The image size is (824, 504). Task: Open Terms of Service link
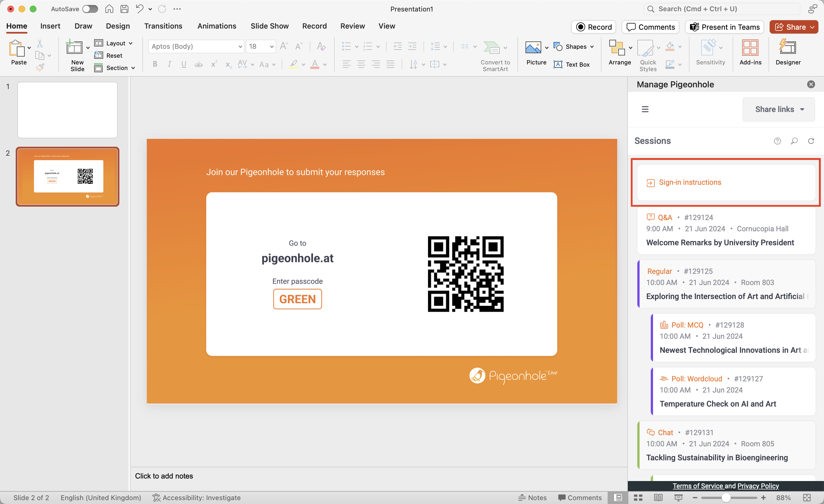698,486
